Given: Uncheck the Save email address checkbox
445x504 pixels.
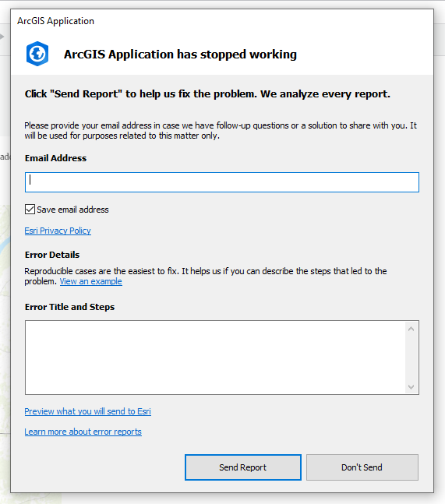Looking at the screenshot, I should pos(30,210).
